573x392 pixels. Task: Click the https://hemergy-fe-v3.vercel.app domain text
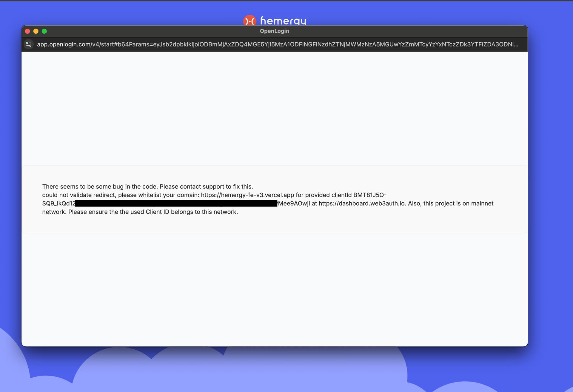tap(247, 195)
